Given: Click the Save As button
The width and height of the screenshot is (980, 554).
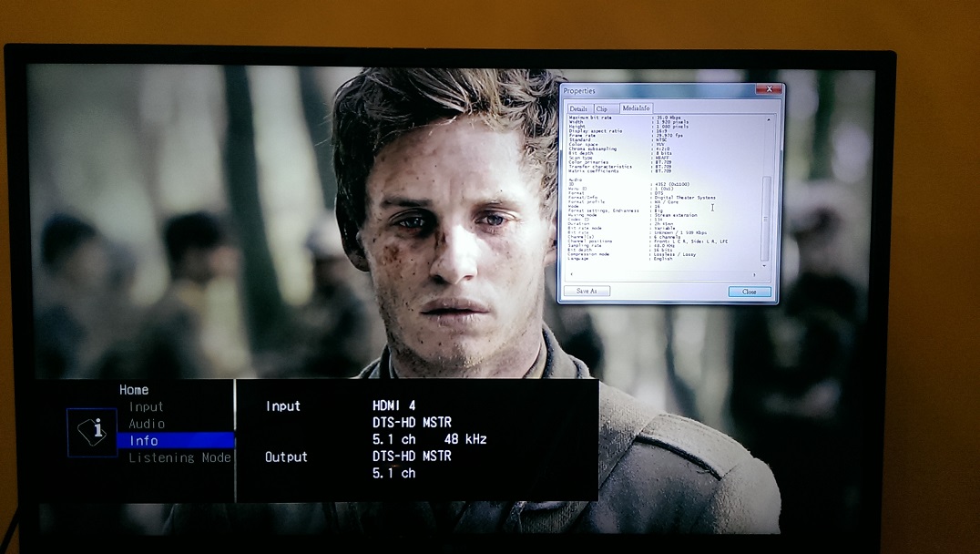Looking at the screenshot, I should 587,291.
